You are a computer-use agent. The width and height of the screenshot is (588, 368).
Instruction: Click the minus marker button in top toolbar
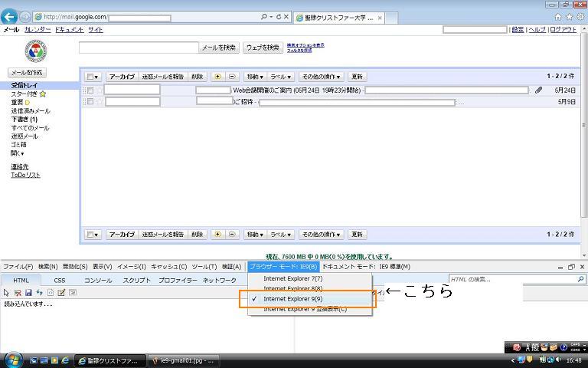point(232,77)
